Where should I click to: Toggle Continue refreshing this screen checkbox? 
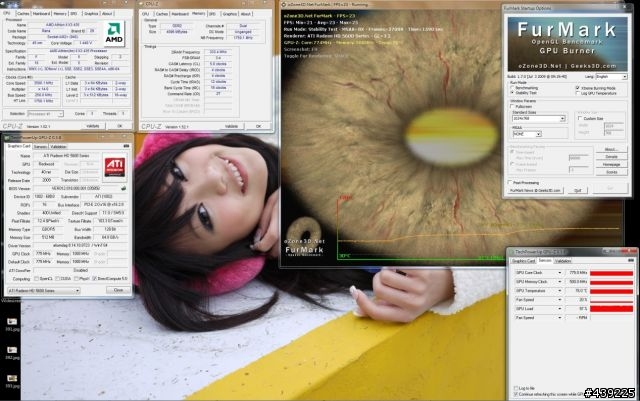[516, 394]
